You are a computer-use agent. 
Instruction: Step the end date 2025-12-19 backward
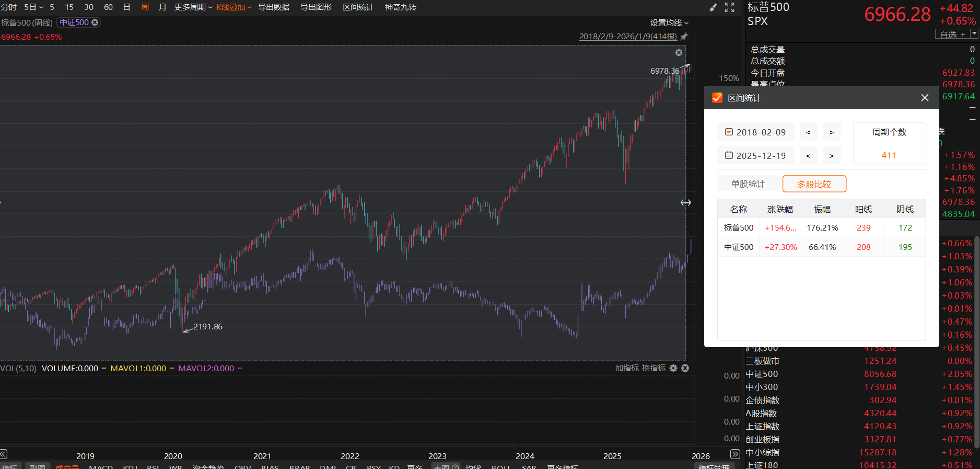coord(808,156)
